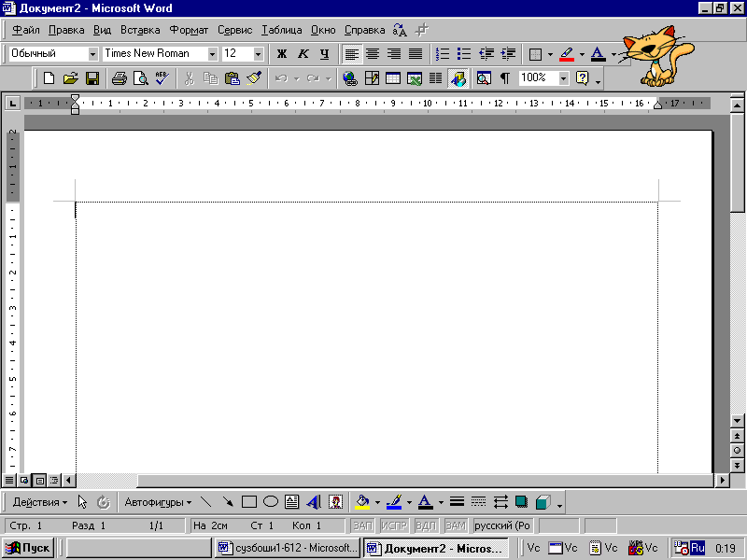Open the 100% zoom dropdown
This screenshot has width=747, height=560.
pos(564,78)
